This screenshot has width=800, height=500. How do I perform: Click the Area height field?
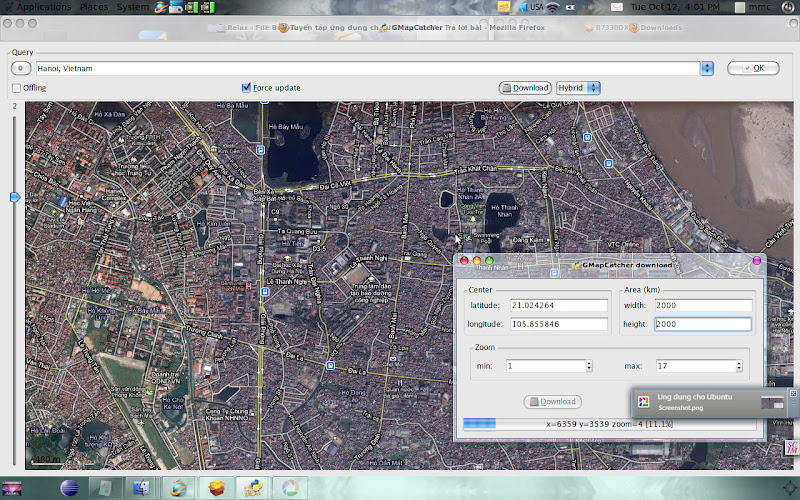[703, 324]
